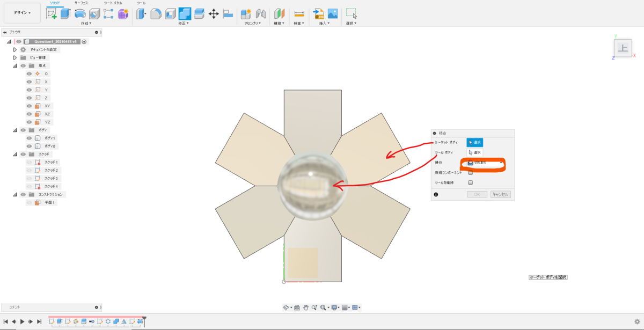Select the highlighted Combine tool
Screen dimensions: 644x330
point(185,14)
